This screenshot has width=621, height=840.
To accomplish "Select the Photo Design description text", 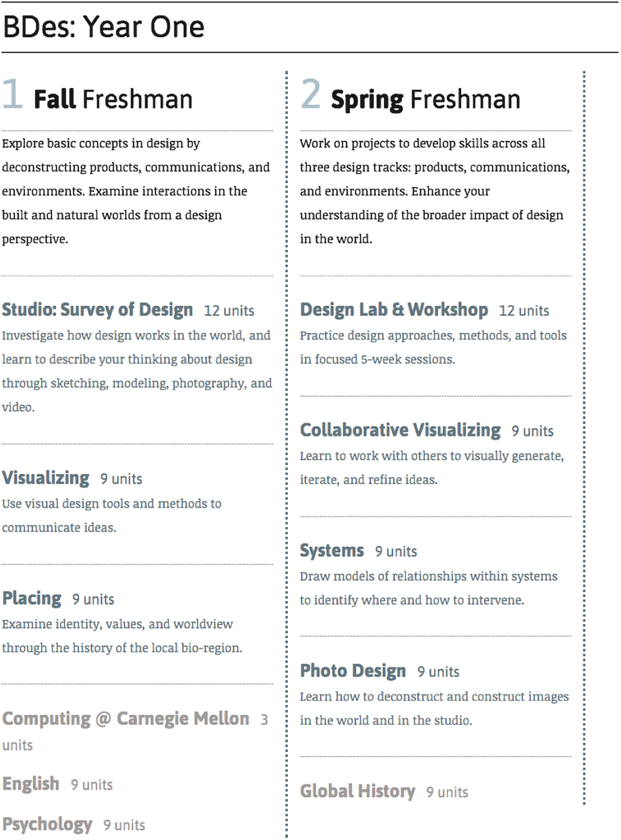I will (x=435, y=708).
